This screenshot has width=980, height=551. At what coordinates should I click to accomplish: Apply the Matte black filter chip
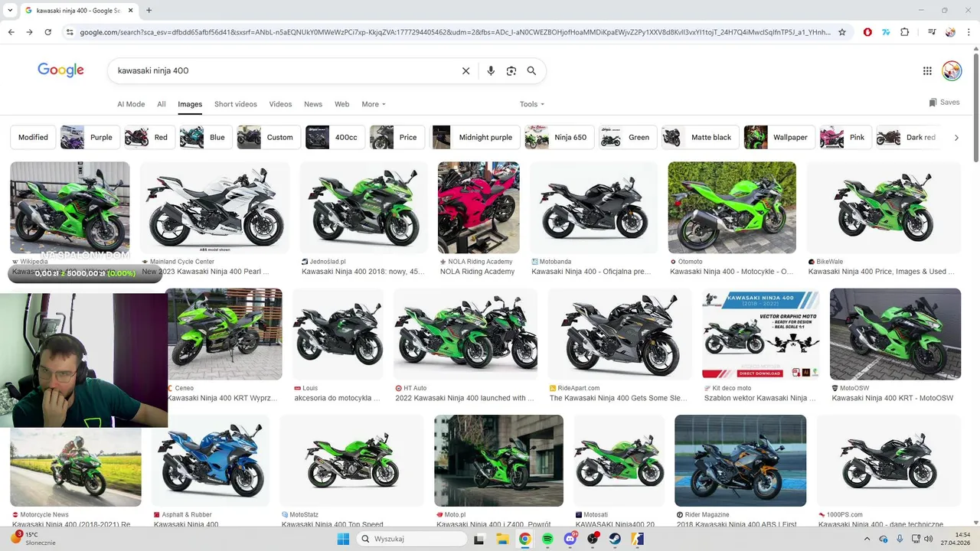(x=700, y=138)
